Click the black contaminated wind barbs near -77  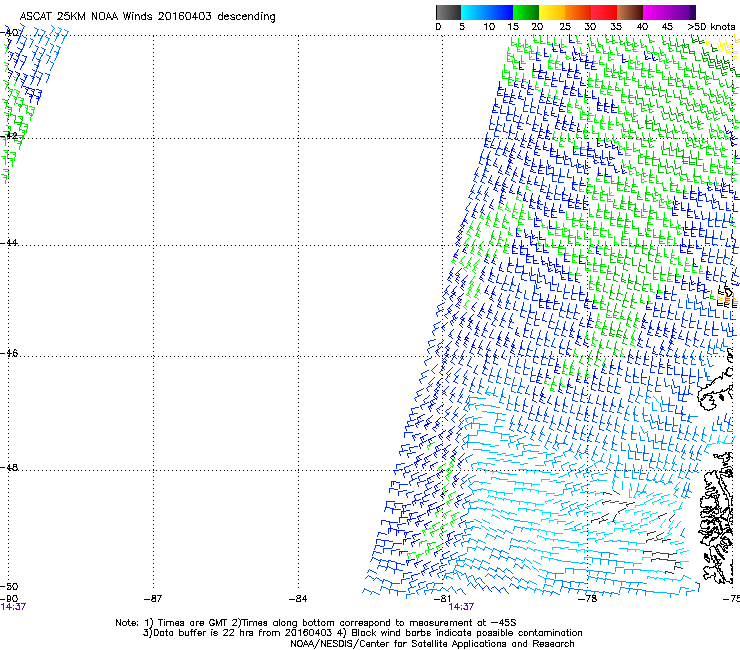pyautogui.click(x=614, y=507)
